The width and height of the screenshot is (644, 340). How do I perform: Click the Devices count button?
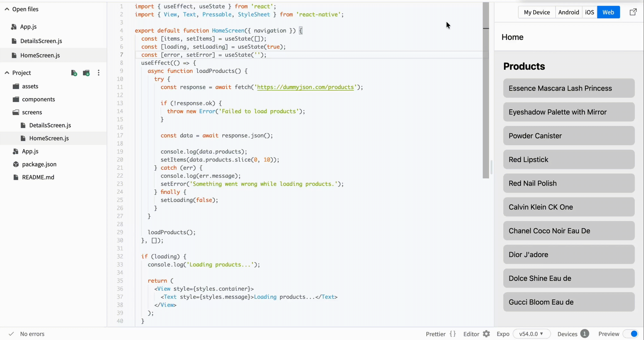tap(584, 334)
